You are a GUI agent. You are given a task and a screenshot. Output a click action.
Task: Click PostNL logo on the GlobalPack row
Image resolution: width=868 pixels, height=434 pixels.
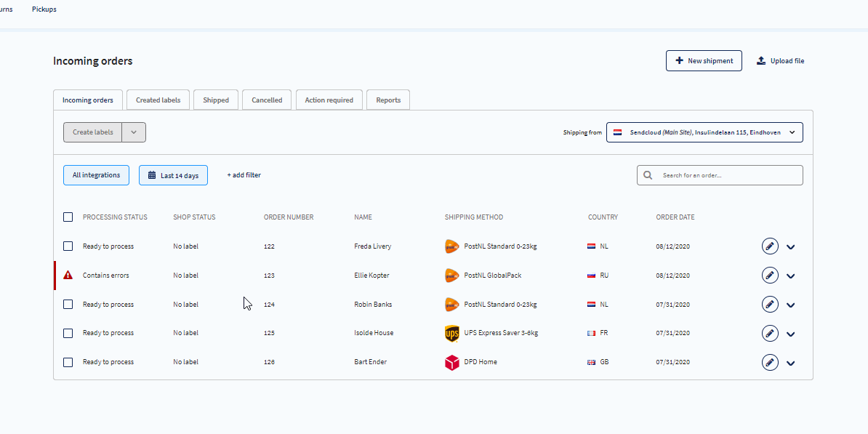[451, 275]
